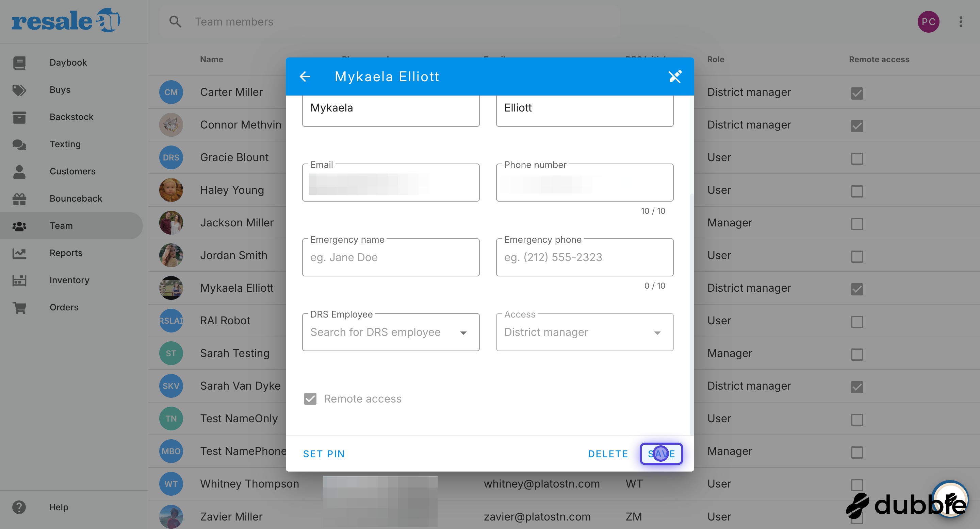Open the PC user avatar menu
Viewport: 980px width, 529px height.
[x=928, y=22]
